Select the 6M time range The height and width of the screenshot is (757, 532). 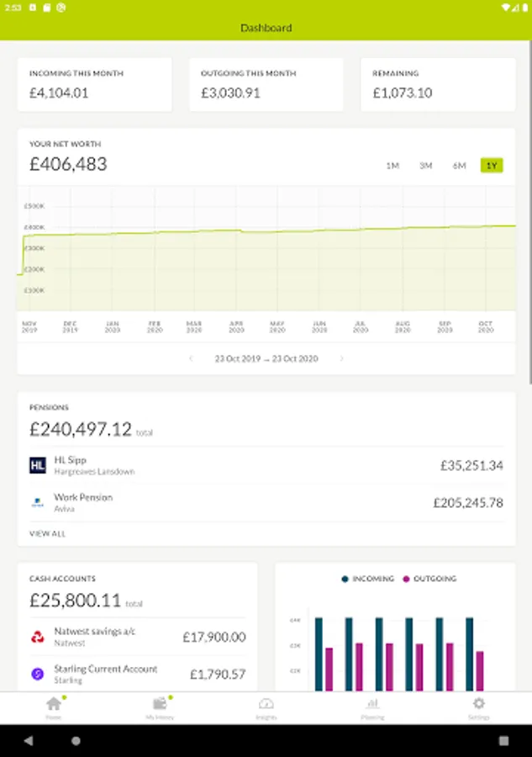pyautogui.click(x=459, y=166)
